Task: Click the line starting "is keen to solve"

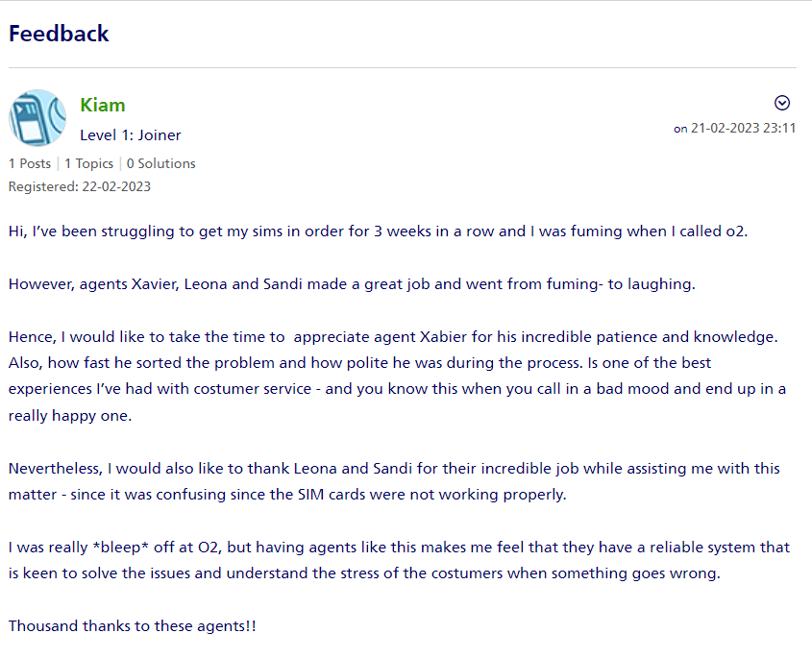Action: pyautogui.click(x=361, y=573)
